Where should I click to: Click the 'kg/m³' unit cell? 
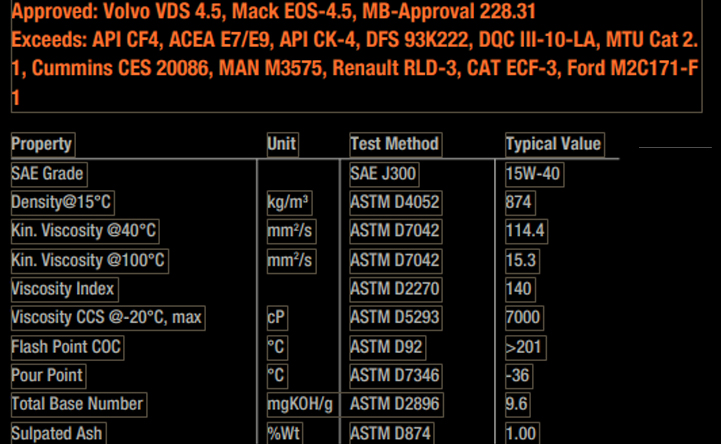(x=289, y=203)
